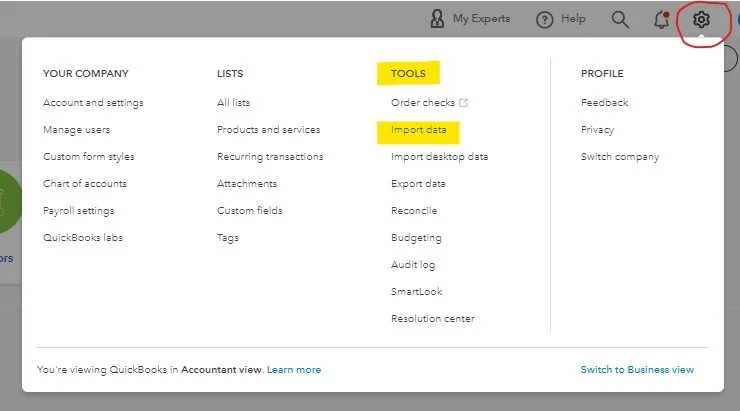Select Export data

(418, 184)
